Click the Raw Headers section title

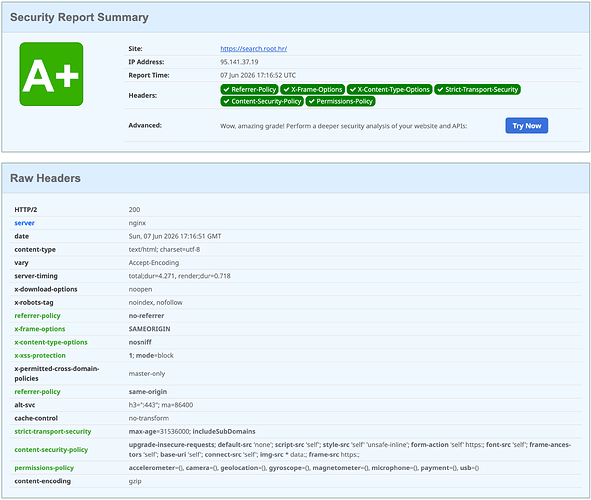45,178
